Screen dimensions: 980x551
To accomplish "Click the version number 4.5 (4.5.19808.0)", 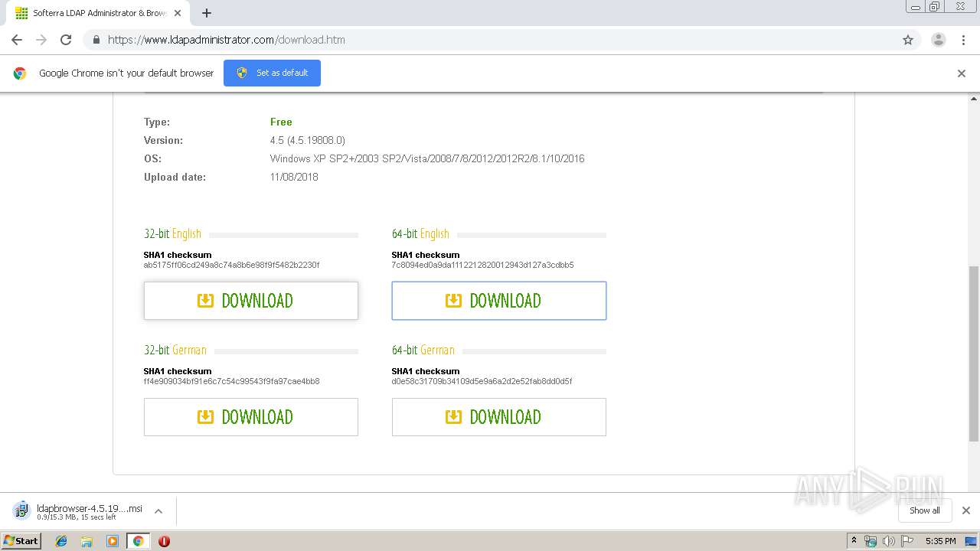I will coord(308,140).
